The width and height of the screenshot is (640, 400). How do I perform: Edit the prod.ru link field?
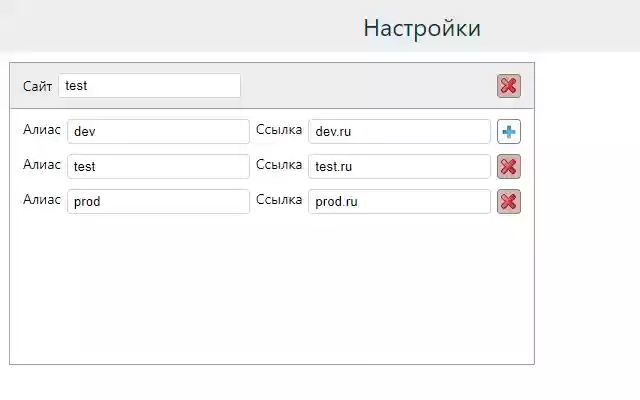click(399, 201)
